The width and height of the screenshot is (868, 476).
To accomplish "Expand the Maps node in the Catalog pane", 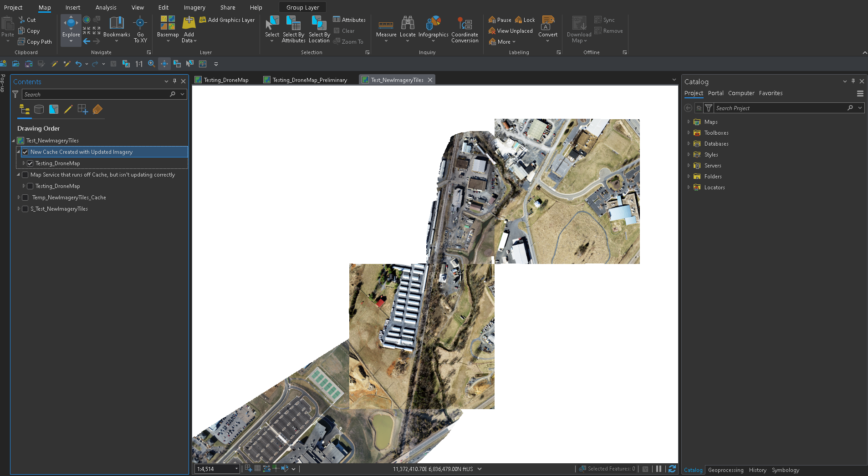I will pyautogui.click(x=688, y=122).
